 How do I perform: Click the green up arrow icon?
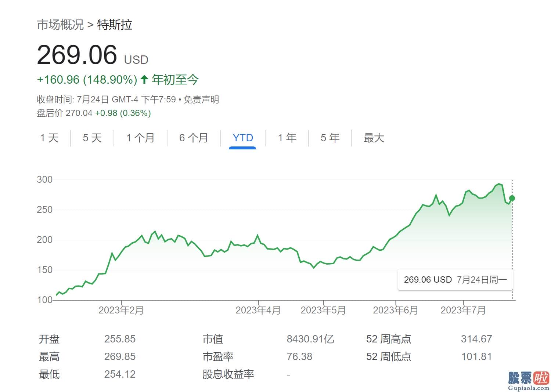pos(144,79)
